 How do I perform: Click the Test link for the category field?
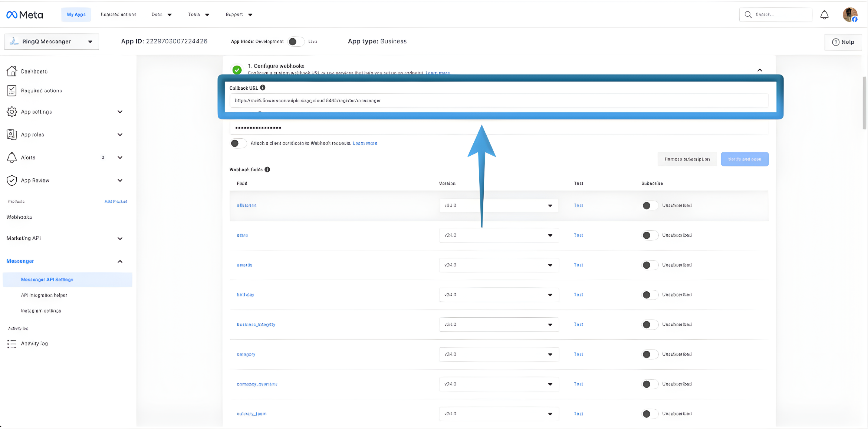[x=578, y=354]
